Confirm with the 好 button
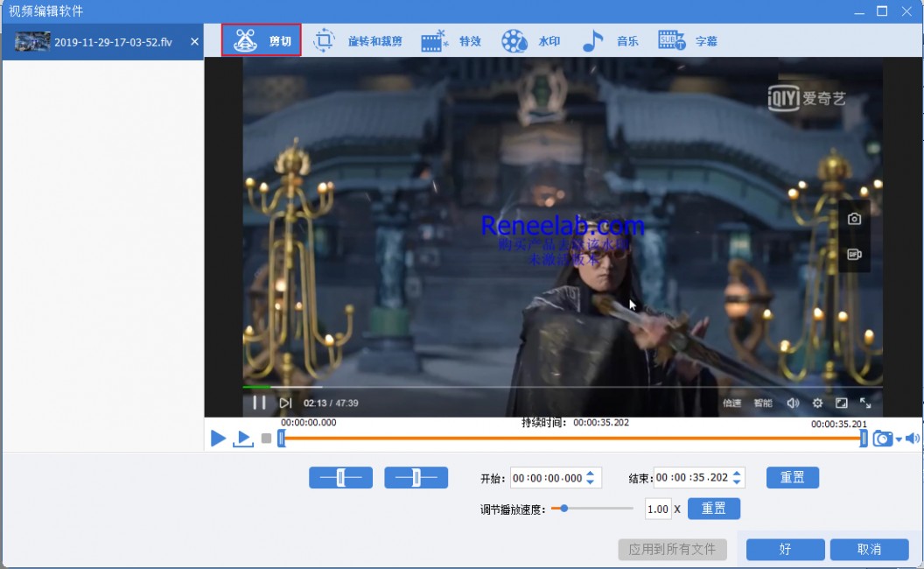 click(786, 550)
